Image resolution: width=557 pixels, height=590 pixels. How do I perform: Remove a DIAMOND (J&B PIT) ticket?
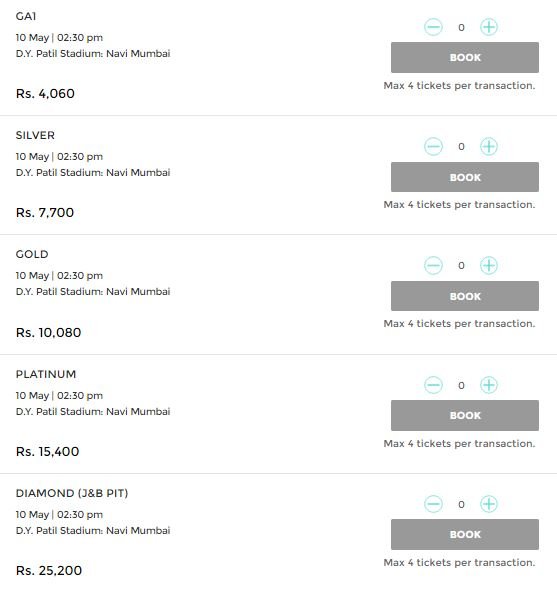(x=433, y=504)
